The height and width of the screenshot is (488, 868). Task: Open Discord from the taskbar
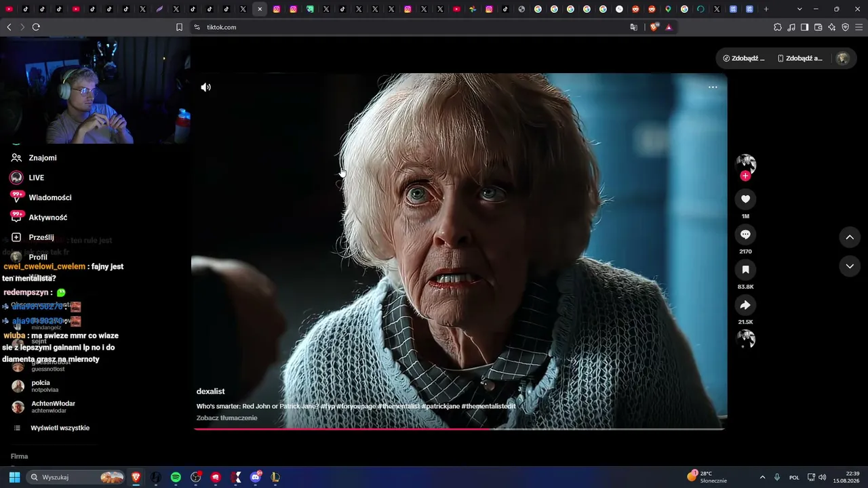[256, 477]
